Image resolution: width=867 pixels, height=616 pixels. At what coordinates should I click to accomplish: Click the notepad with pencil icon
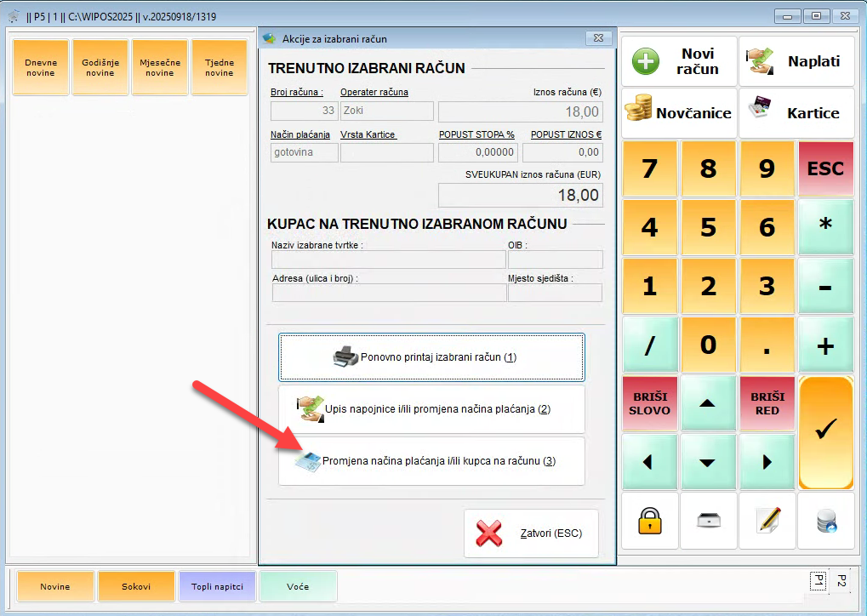[x=767, y=521]
